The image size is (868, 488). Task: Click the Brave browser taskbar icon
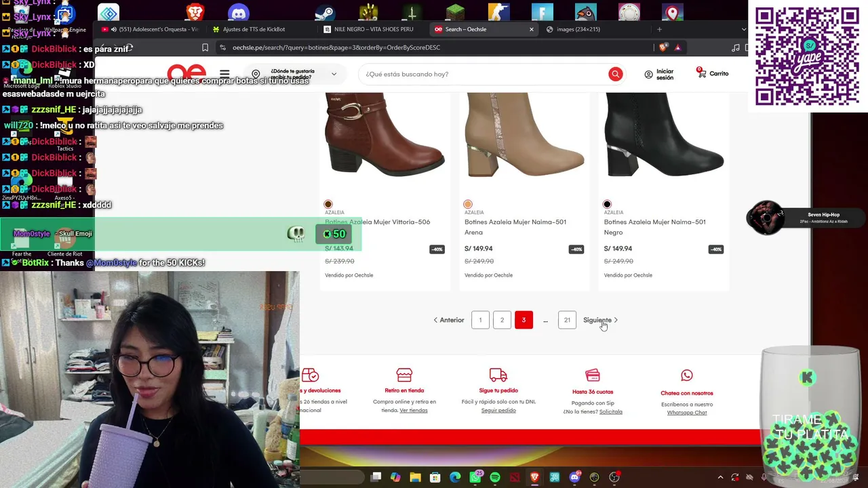[x=535, y=477]
